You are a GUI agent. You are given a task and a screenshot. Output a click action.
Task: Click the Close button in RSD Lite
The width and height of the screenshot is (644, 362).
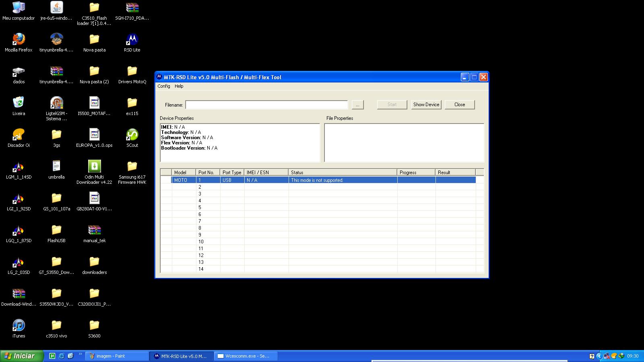[460, 105]
